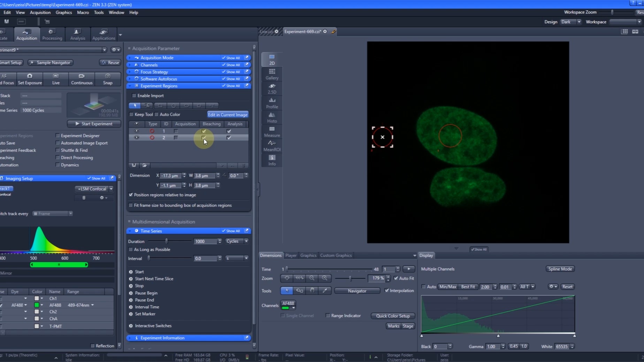Expand the Acquisition Mode section
The height and width of the screenshot is (362, 644).
(x=157, y=58)
